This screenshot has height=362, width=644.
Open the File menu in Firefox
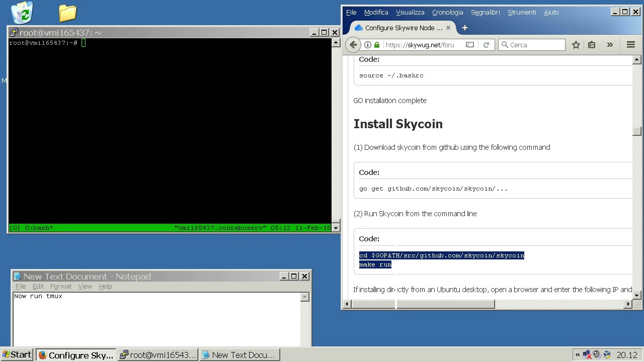[x=351, y=13]
